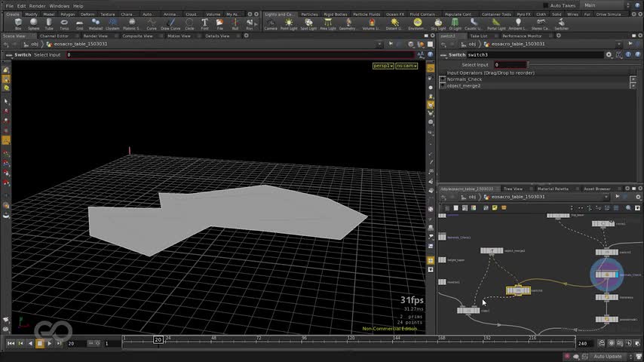Add a Camera from the shelf
Viewport: 644px width, 362px height.
pos(270,23)
